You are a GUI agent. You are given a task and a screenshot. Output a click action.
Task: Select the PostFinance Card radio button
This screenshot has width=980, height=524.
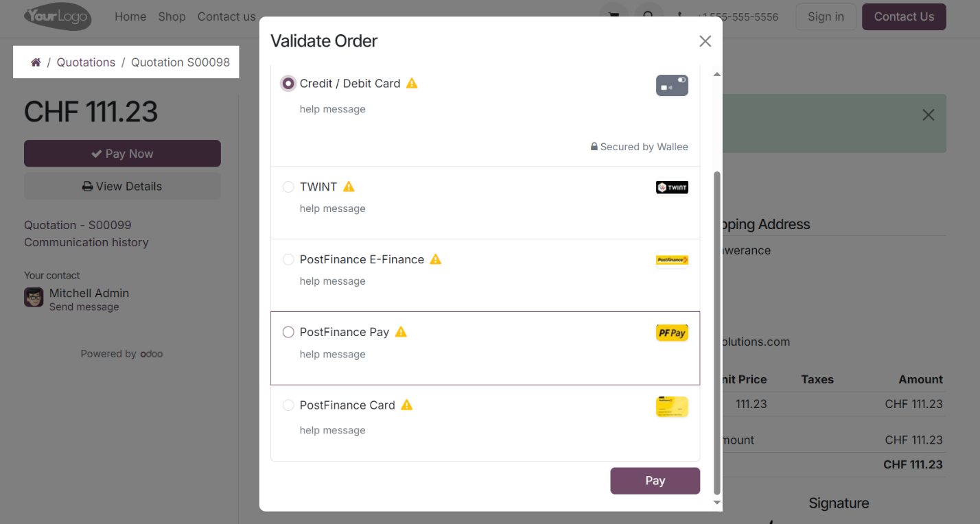click(x=288, y=405)
